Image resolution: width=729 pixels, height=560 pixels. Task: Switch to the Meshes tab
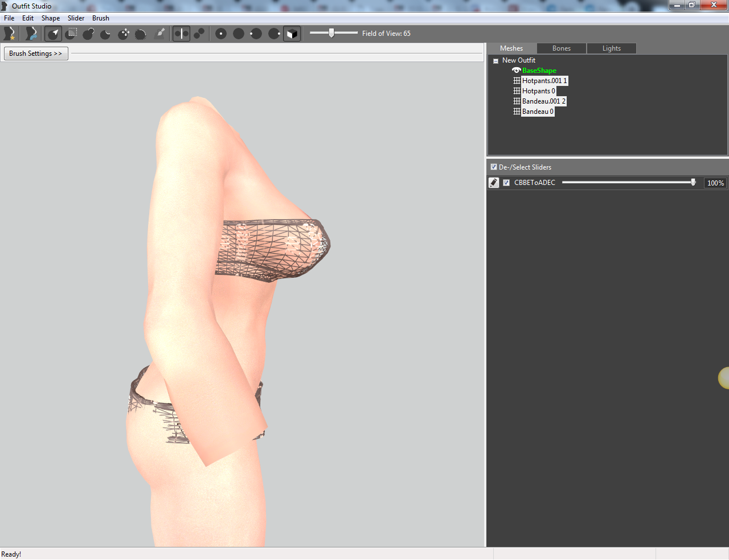pos(511,48)
